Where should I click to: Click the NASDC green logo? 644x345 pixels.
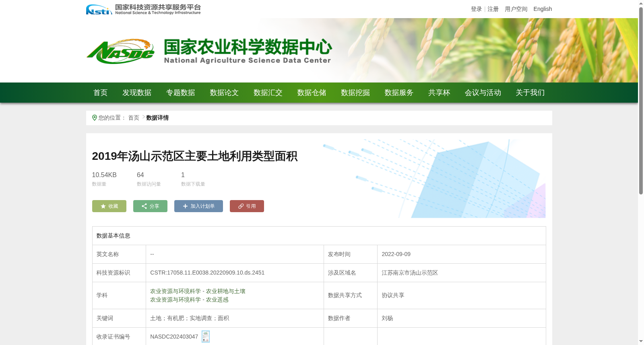click(x=120, y=52)
